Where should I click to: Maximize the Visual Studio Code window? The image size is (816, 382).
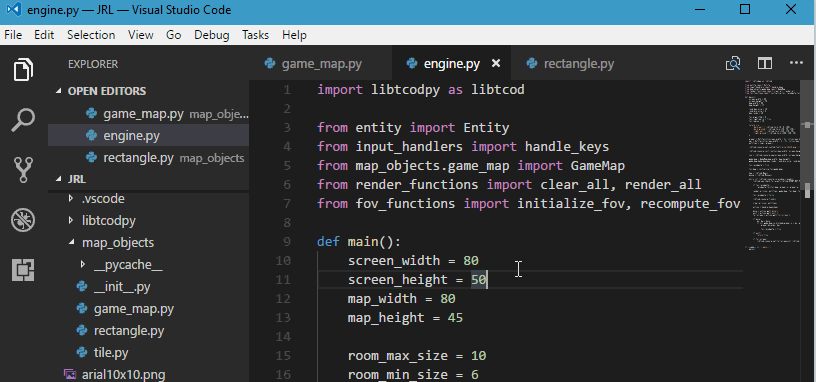(745, 9)
